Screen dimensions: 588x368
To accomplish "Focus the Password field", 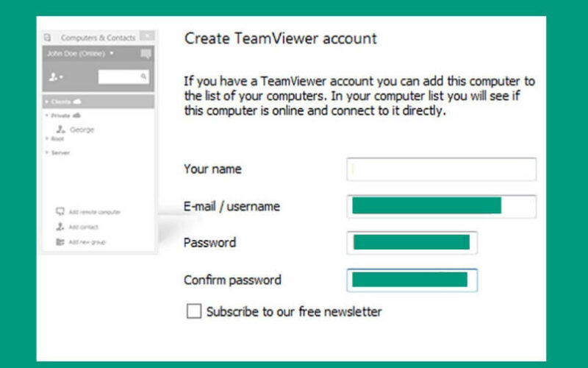I will pyautogui.click(x=412, y=243).
